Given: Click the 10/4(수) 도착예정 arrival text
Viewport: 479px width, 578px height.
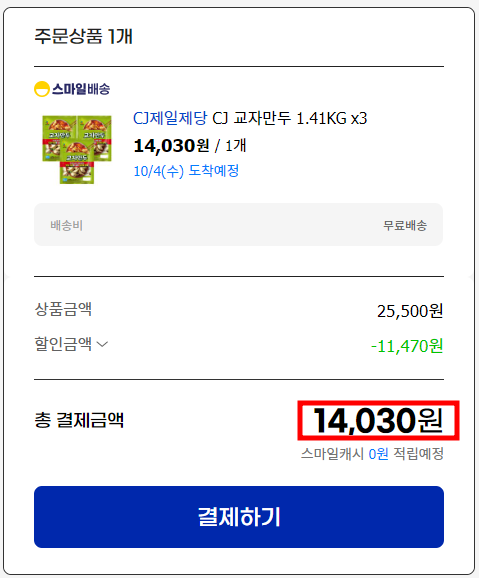Looking at the screenshot, I should click(x=186, y=171).
